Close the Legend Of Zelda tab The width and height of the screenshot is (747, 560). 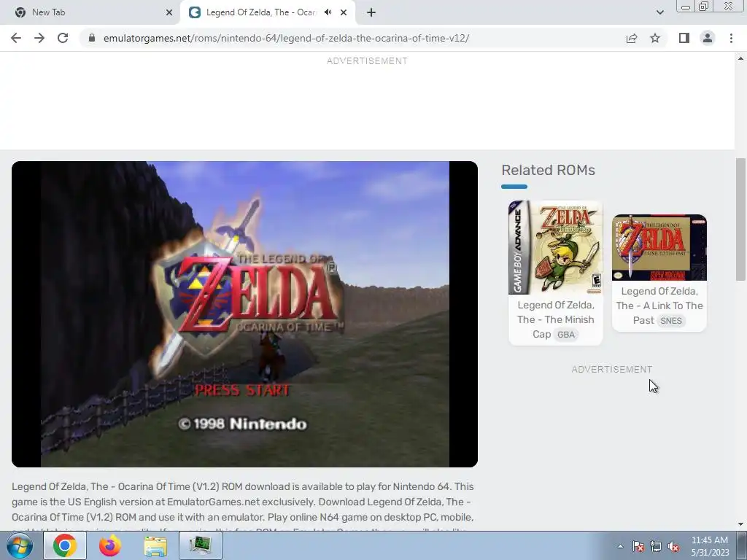[344, 12]
